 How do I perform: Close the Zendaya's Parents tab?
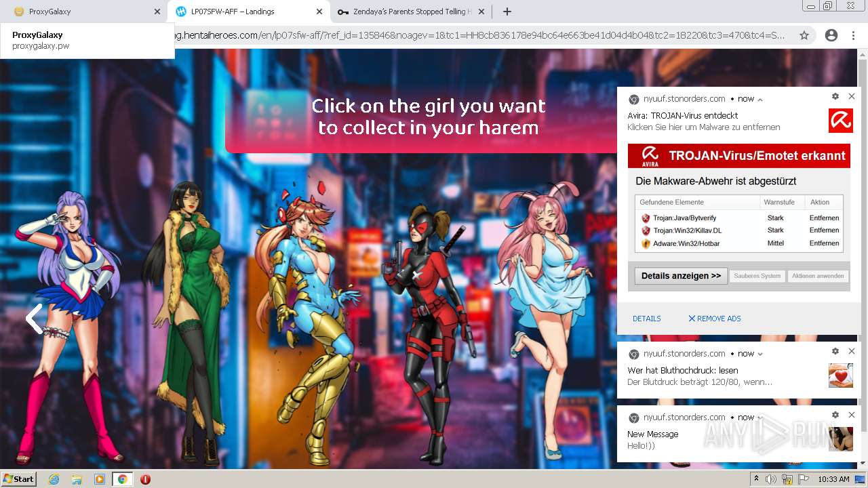click(x=481, y=12)
